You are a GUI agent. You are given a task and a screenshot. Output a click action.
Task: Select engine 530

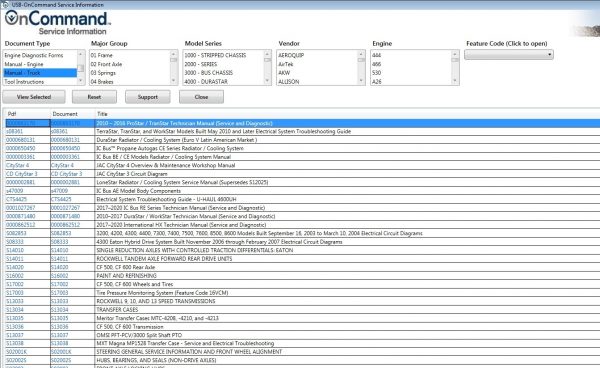point(377,73)
